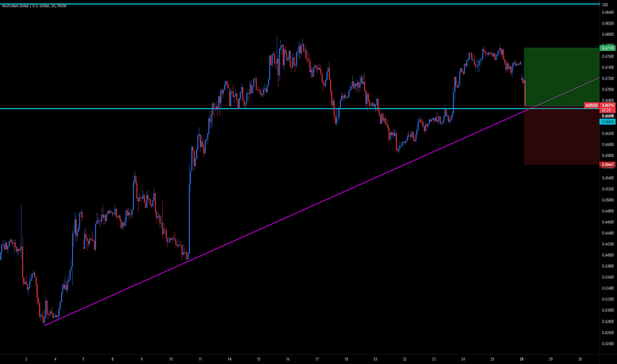Click date label 28 on time axis

(522, 359)
